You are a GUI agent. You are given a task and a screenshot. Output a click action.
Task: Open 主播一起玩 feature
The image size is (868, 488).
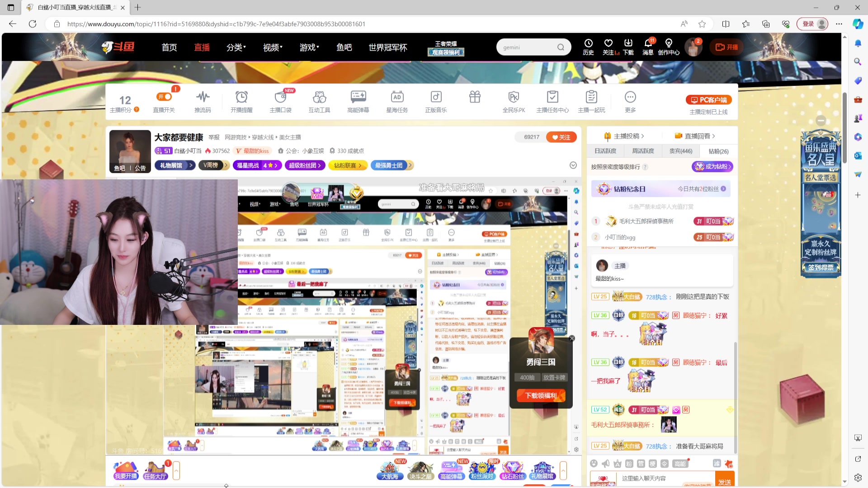click(x=591, y=102)
